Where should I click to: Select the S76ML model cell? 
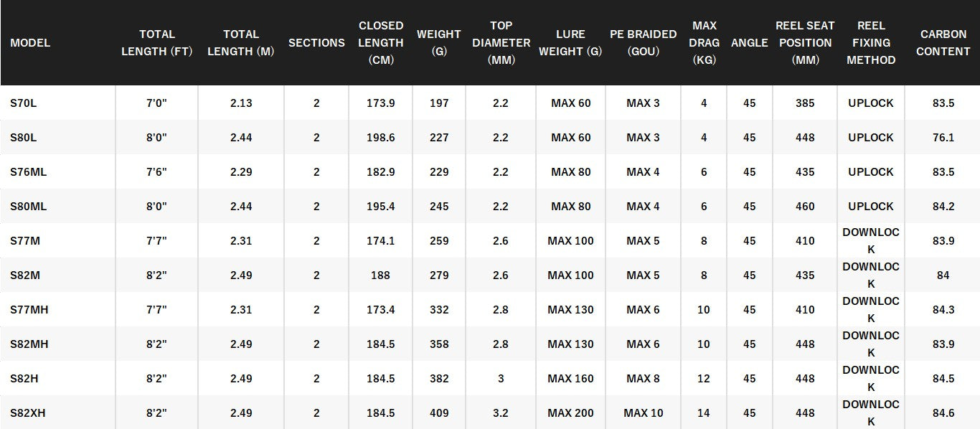click(x=29, y=172)
